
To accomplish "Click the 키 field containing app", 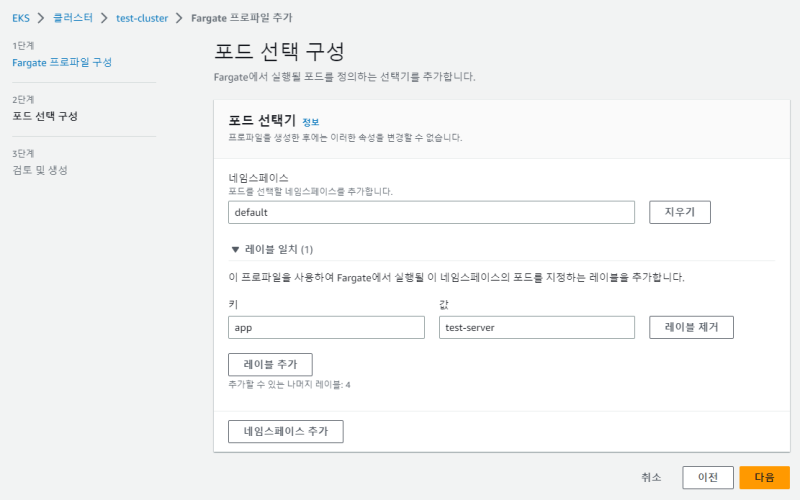I will 326,327.
